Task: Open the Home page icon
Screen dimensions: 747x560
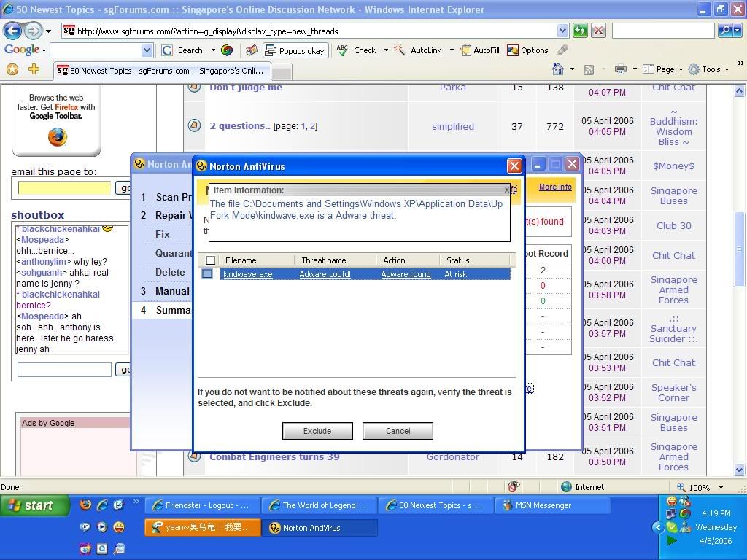Action: tap(558, 69)
